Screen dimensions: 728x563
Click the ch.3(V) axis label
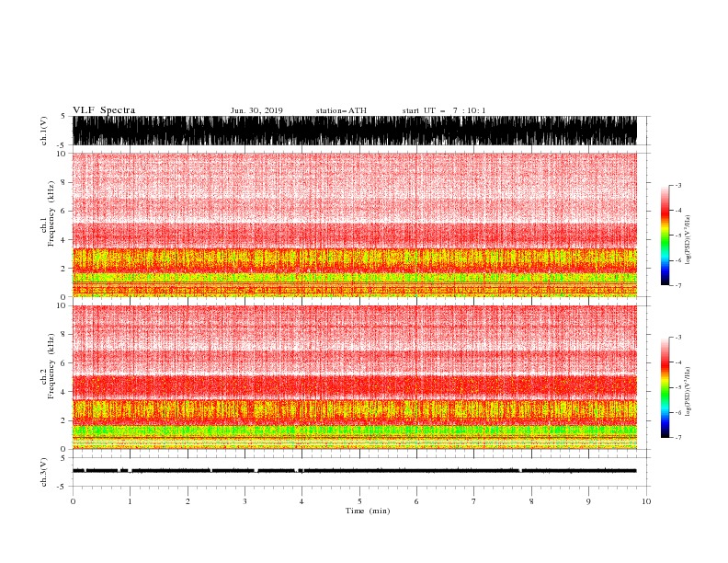click(44, 472)
